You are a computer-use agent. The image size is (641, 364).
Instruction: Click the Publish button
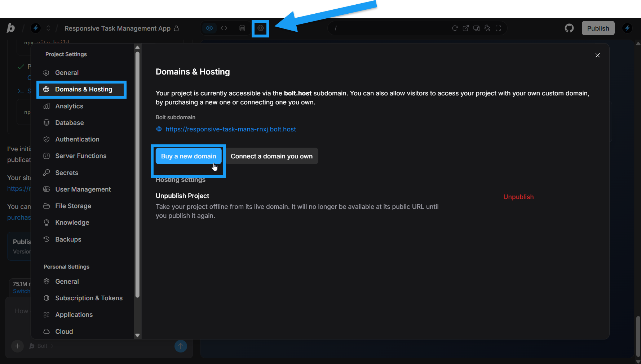pyautogui.click(x=598, y=28)
